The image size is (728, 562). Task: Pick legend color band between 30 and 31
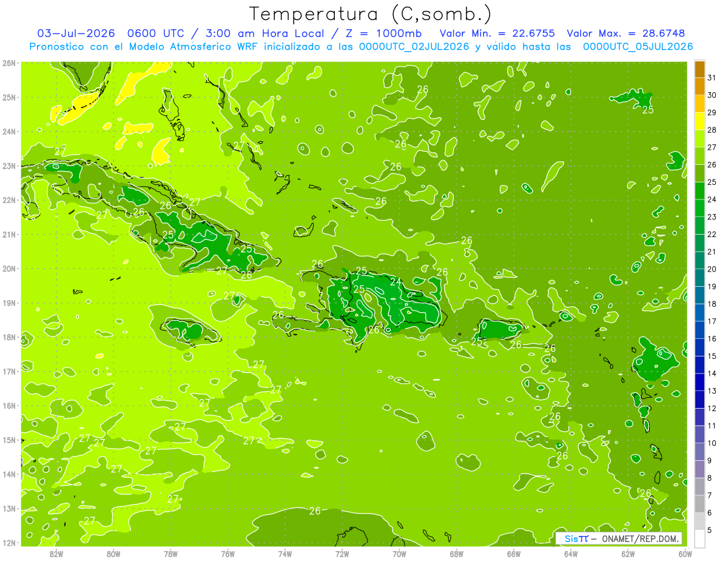pyautogui.click(x=699, y=86)
